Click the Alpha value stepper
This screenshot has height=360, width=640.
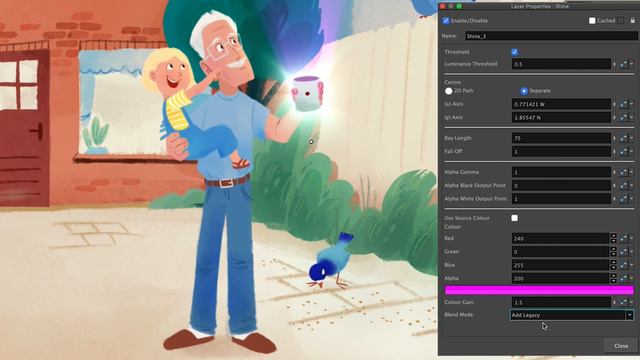pyautogui.click(x=613, y=278)
